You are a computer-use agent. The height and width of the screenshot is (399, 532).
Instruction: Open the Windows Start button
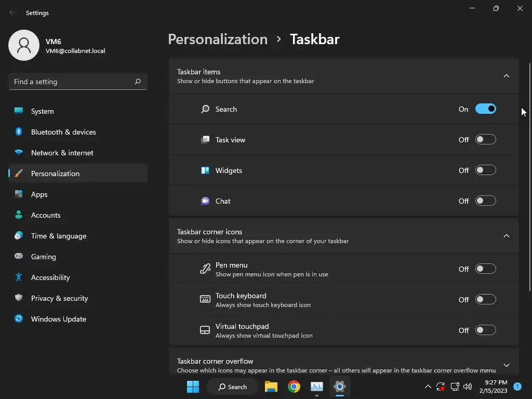coord(193,387)
